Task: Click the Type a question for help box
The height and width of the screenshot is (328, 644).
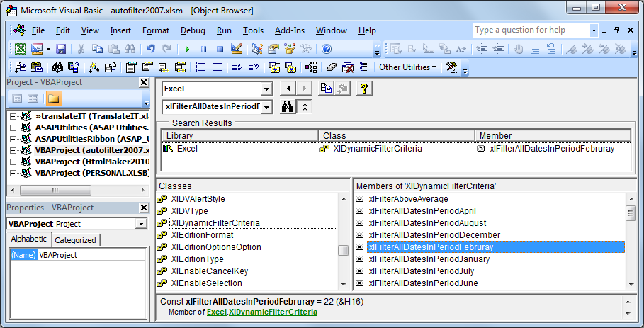Action: [531, 30]
